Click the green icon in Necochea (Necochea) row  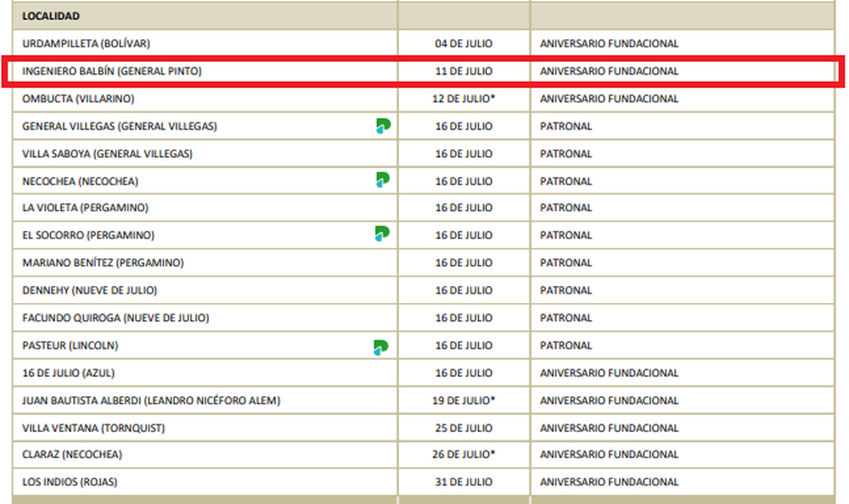[x=383, y=181]
